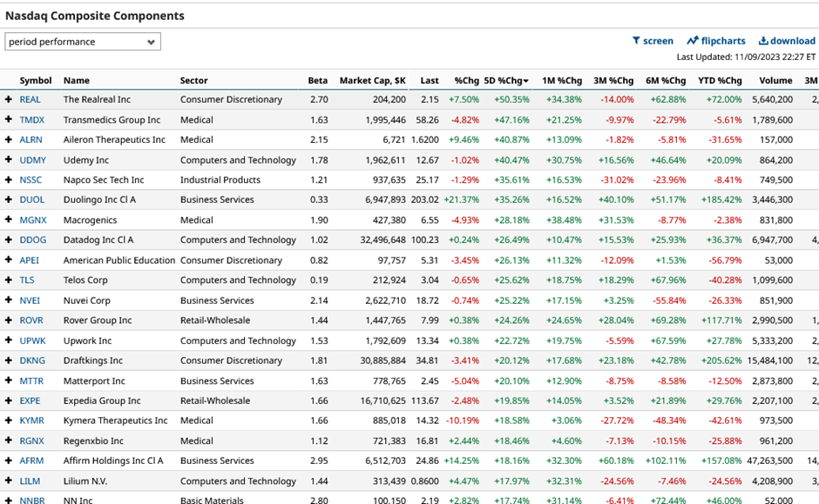Sort by the Market Cap column header
Viewport: 819px width, 504px height.
pos(373,79)
